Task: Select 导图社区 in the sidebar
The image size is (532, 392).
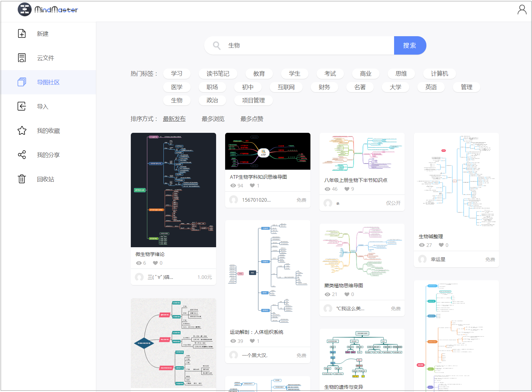Action: coord(48,82)
